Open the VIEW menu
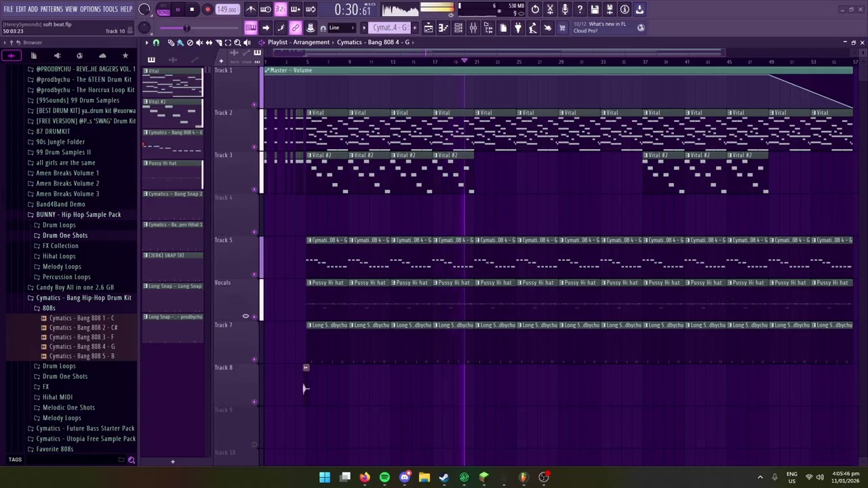Screen dimensions: 868x488 tap(71, 9)
